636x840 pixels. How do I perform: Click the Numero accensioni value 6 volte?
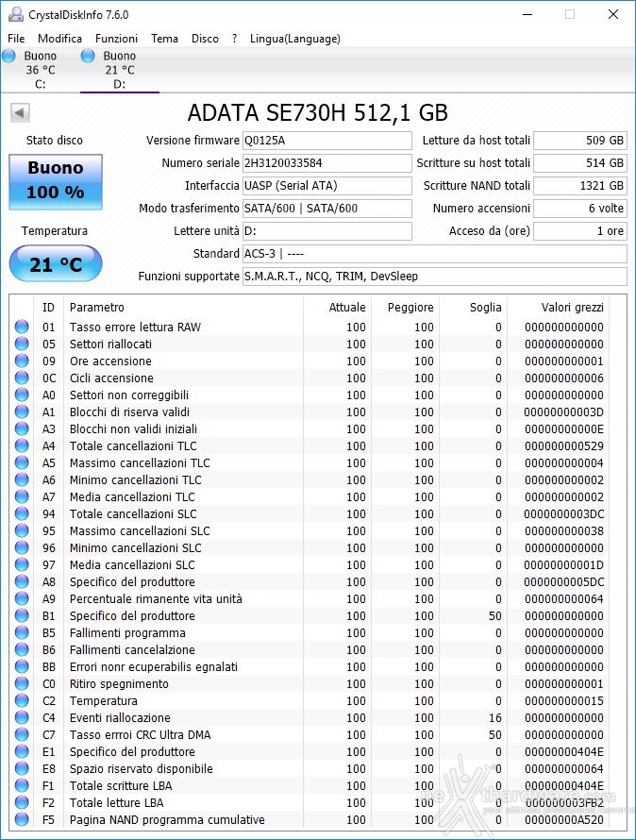(x=579, y=209)
